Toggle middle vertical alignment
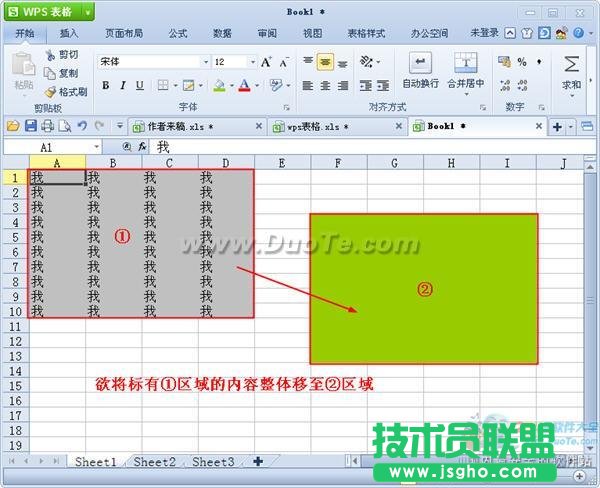This screenshot has width=600, height=488. tap(325, 62)
